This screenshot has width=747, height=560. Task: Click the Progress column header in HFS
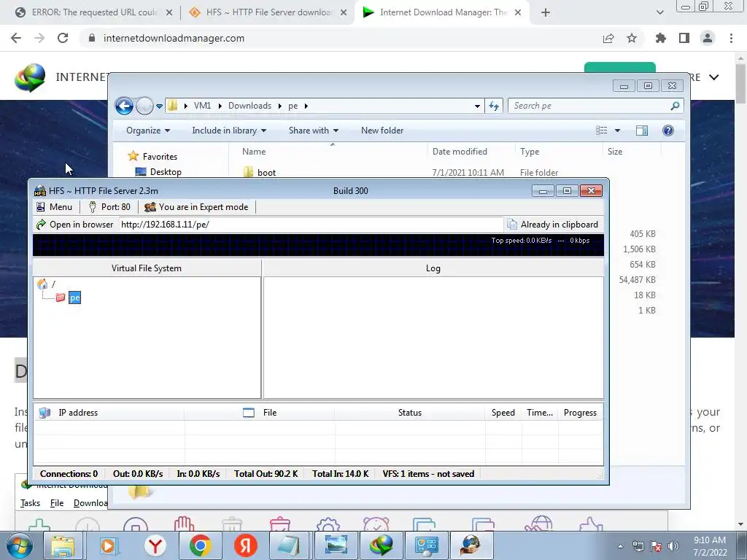580,413
